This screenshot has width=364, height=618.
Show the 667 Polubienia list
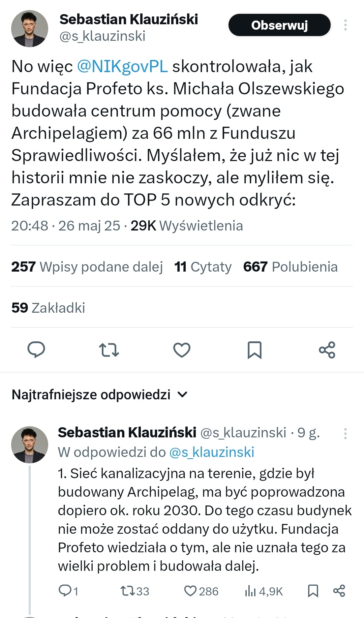tap(290, 267)
